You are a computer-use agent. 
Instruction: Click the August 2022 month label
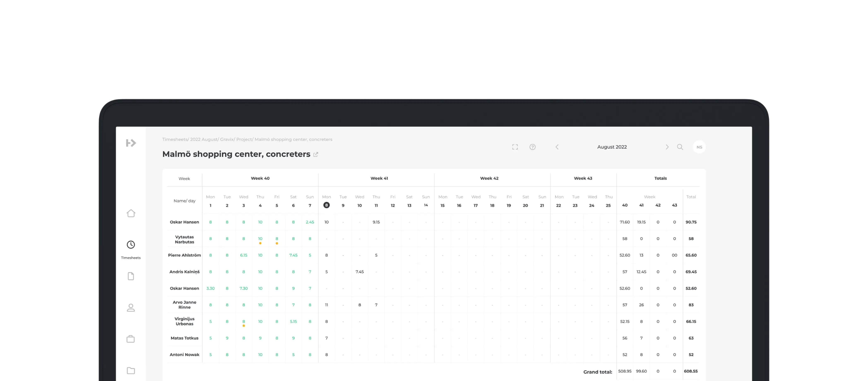click(x=612, y=147)
